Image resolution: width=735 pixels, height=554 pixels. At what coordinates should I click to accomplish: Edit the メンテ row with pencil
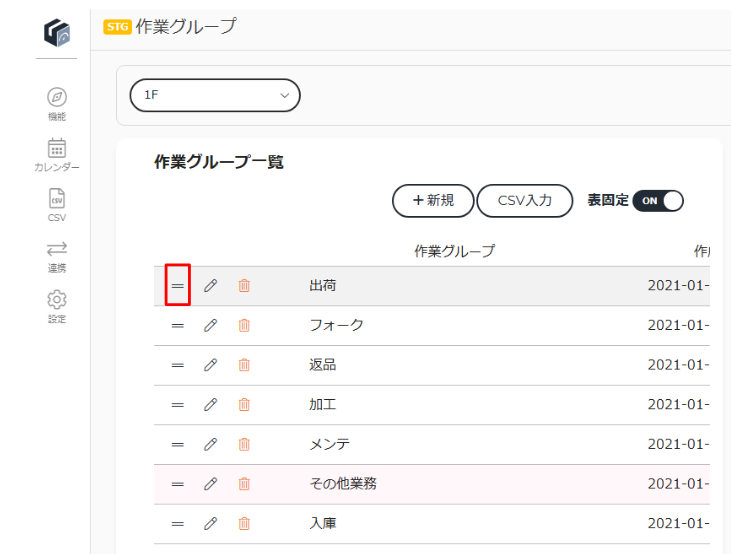210,444
